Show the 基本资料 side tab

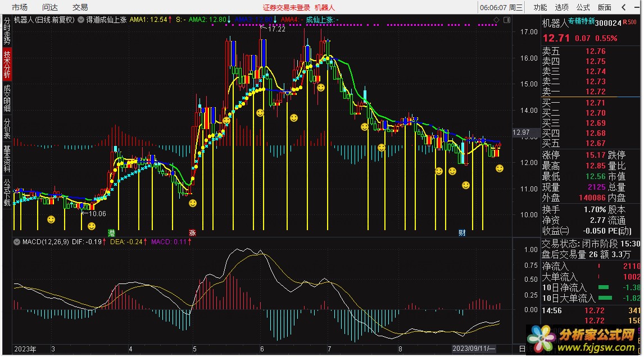[7, 158]
